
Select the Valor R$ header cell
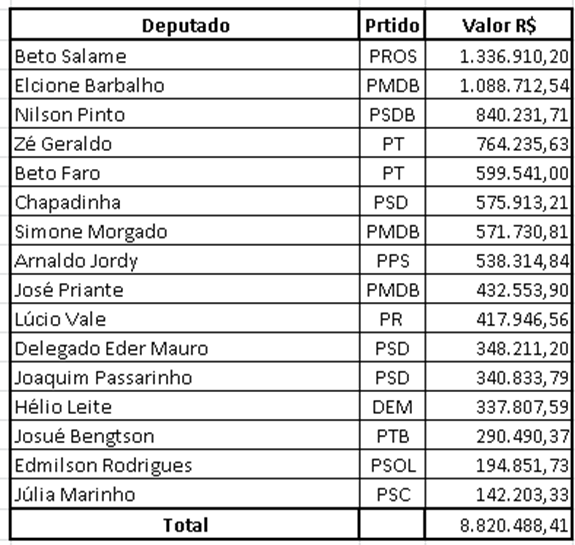click(x=498, y=25)
